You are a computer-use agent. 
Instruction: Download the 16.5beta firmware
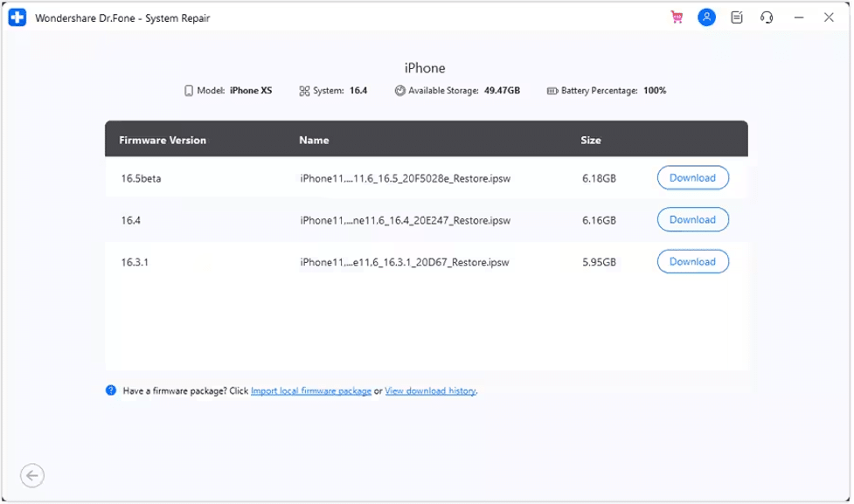click(x=692, y=177)
